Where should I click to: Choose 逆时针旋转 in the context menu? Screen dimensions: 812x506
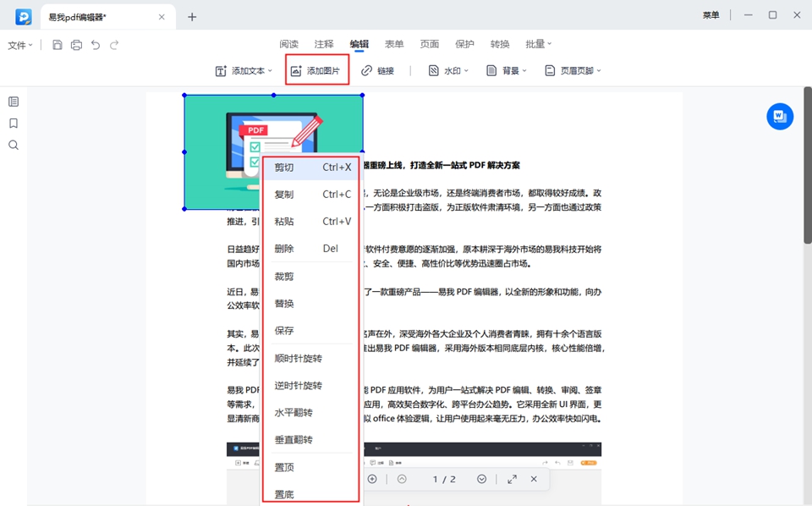tap(310, 385)
